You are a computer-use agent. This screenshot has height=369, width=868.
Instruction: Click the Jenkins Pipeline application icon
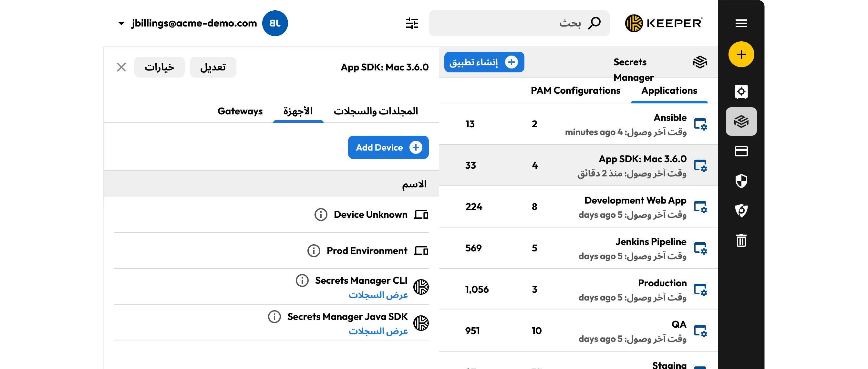[700, 248]
